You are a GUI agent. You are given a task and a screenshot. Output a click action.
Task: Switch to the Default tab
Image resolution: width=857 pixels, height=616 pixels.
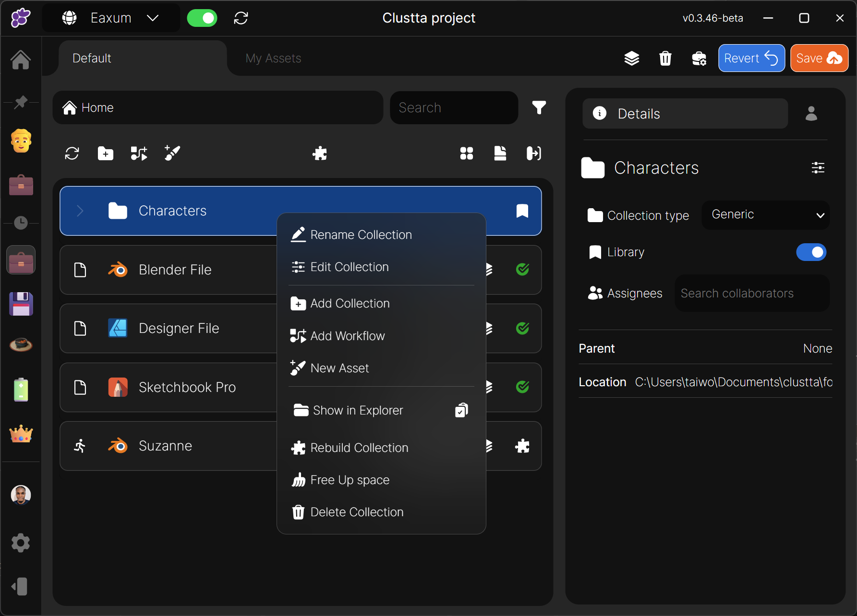pyautogui.click(x=143, y=58)
